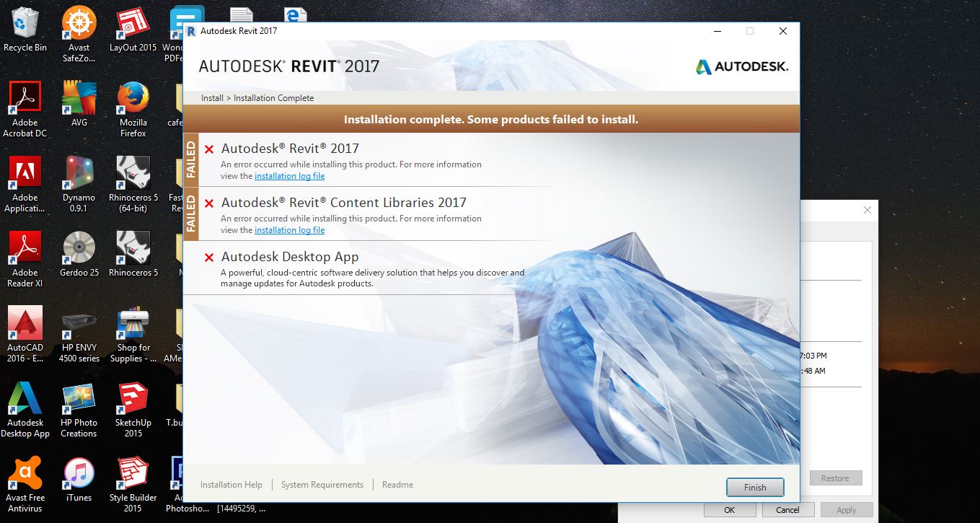The height and width of the screenshot is (523, 980).
Task: Select the Adobe Reader XI icon
Action: click(x=25, y=259)
